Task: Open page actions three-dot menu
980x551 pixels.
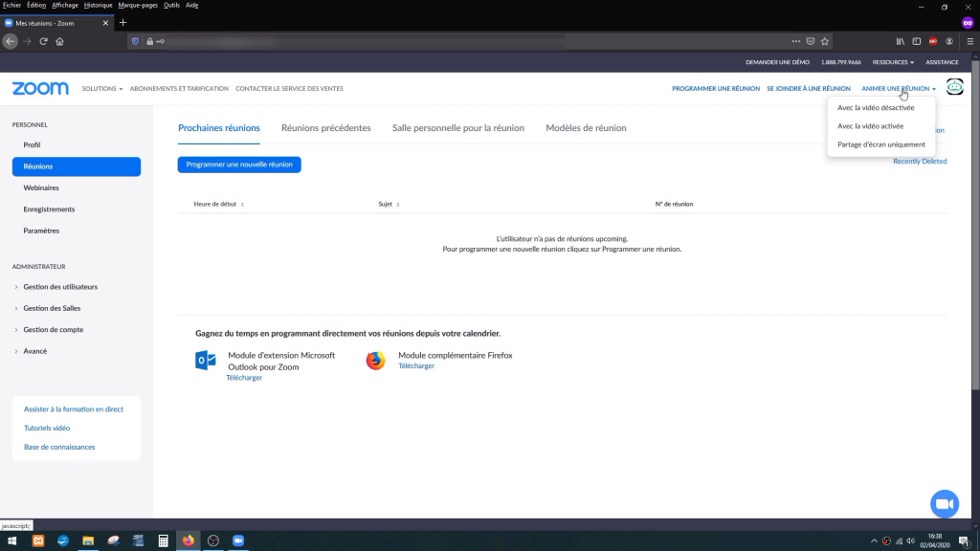Action: point(795,41)
